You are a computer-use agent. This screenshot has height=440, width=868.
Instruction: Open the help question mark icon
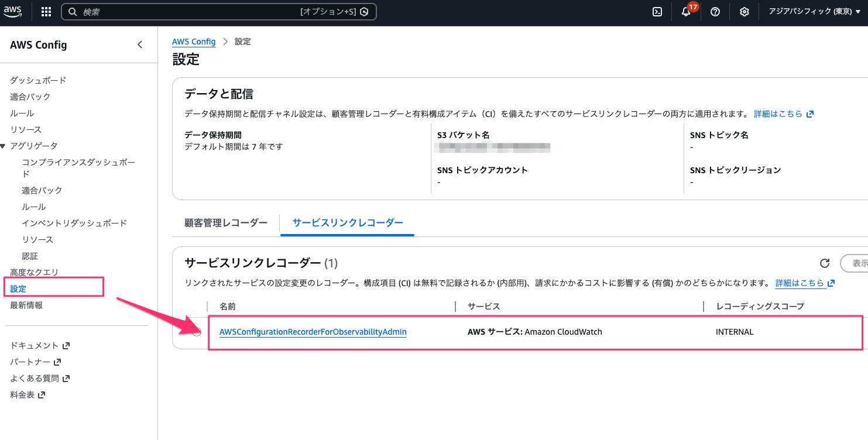click(x=715, y=12)
